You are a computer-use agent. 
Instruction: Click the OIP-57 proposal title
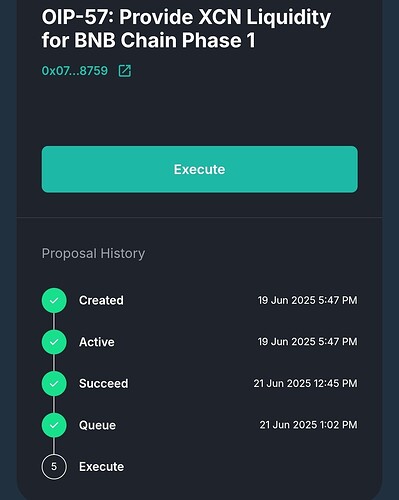point(186,29)
